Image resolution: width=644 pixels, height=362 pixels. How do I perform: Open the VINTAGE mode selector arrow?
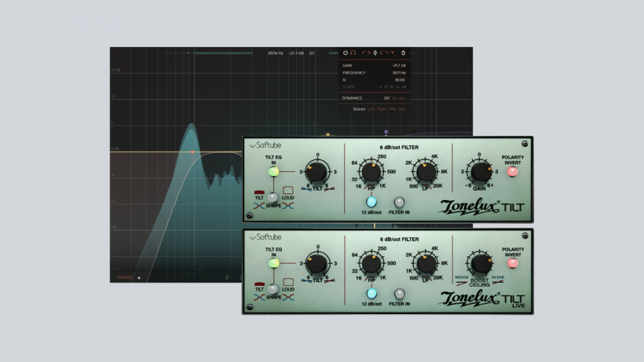pos(139,278)
